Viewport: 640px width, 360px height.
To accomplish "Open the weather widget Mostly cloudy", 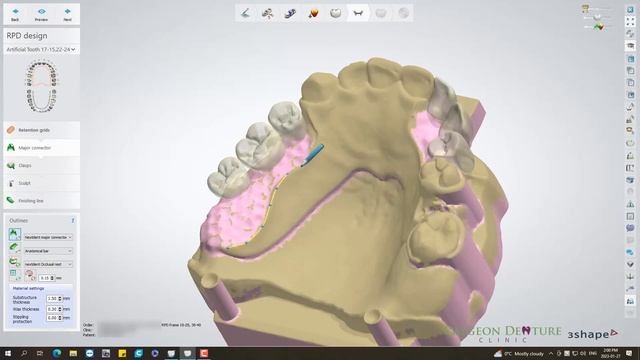I will point(519,353).
